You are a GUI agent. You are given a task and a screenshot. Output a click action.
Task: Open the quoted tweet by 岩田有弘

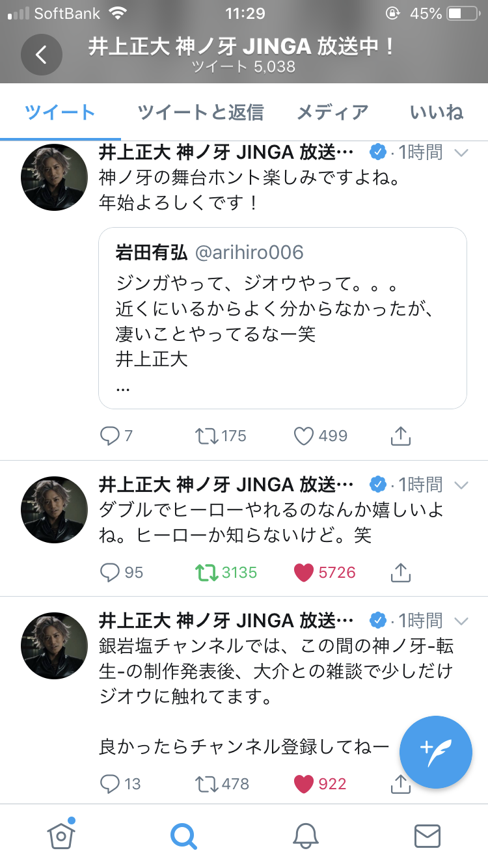point(282,318)
